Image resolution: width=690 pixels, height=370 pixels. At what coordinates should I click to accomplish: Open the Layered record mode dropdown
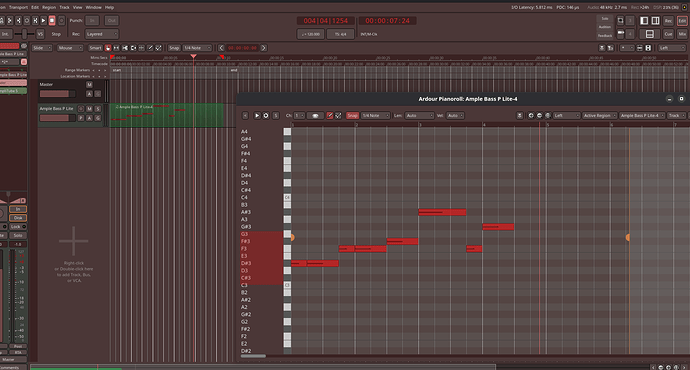[101, 34]
